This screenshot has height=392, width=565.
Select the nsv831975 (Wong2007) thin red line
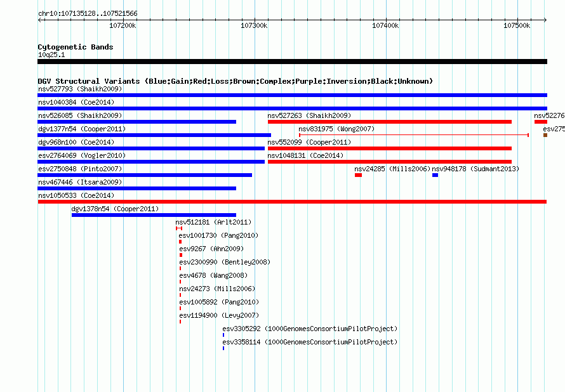point(414,135)
